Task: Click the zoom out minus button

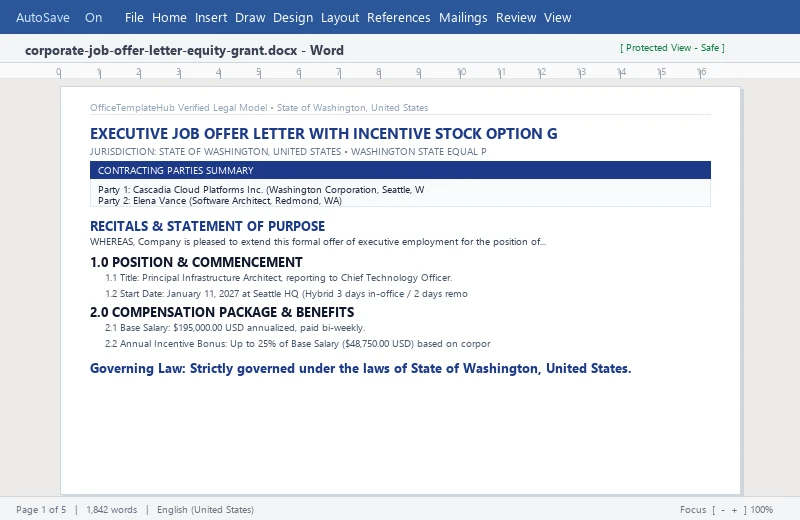Action: [722, 510]
